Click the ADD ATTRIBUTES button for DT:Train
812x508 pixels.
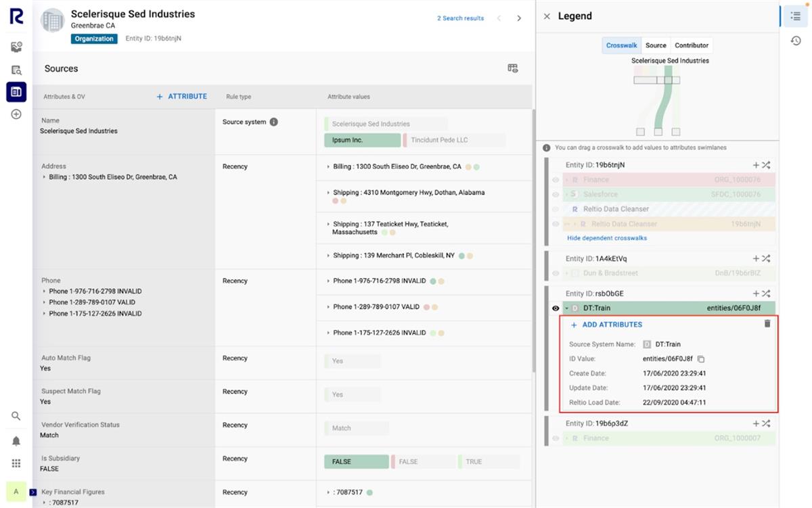(608, 324)
